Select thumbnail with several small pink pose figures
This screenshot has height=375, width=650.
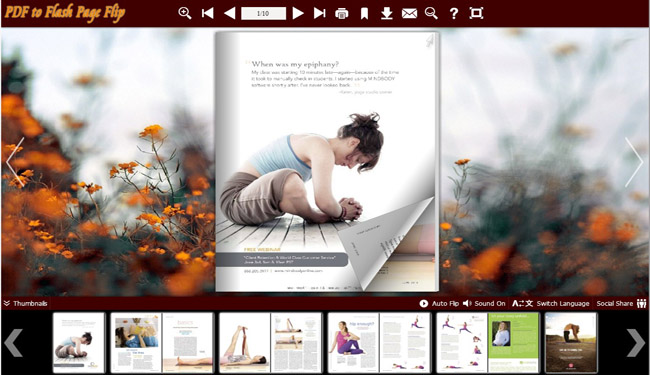pos(462,343)
